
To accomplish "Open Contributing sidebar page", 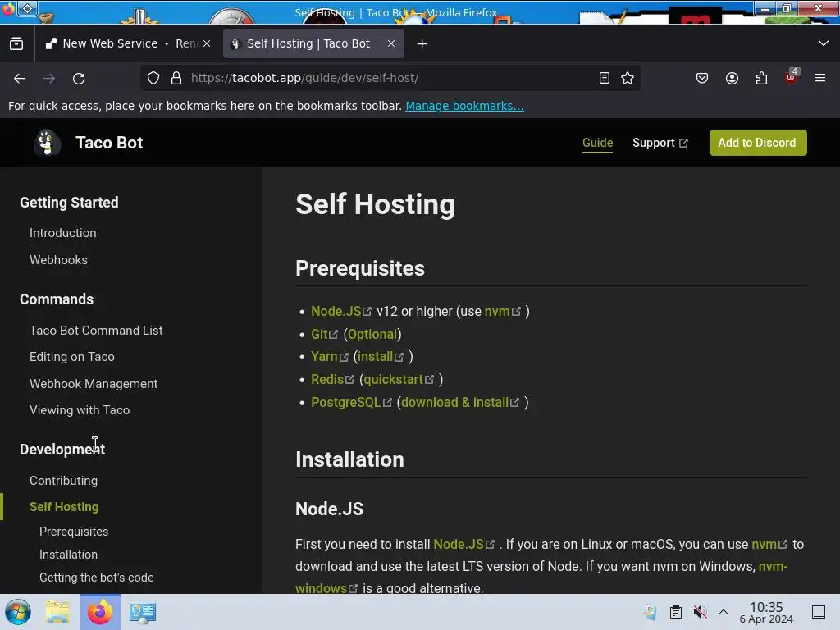I will click(x=63, y=481).
